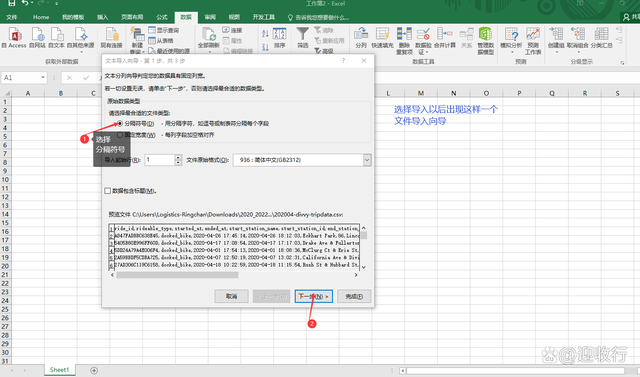Increase the 导入起始行 spinner value
Image resolution: width=640 pixels, height=377 pixels.
point(178,157)
